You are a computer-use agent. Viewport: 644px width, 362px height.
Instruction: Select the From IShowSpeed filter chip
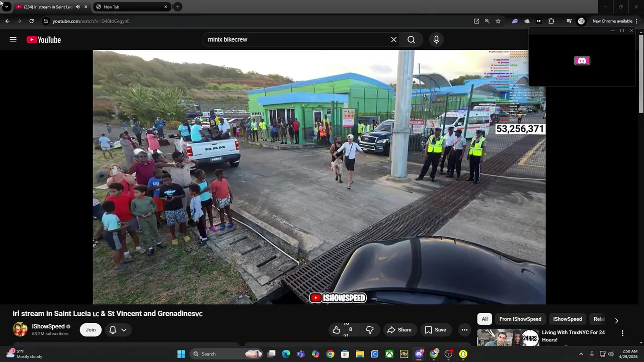pyautogui.click(x=520, y=319)
